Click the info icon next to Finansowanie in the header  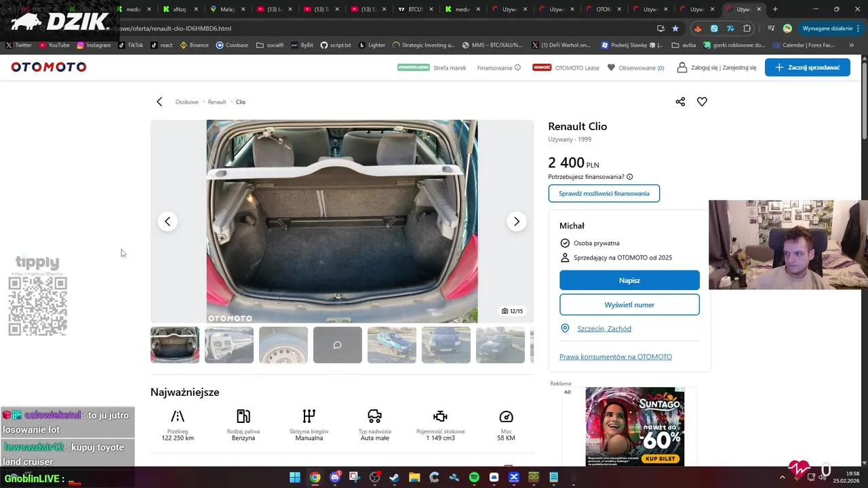517,67
